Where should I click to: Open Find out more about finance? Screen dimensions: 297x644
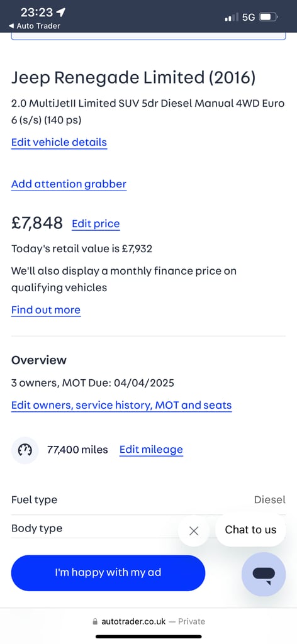pyautogui.click(x=45, y=310)
